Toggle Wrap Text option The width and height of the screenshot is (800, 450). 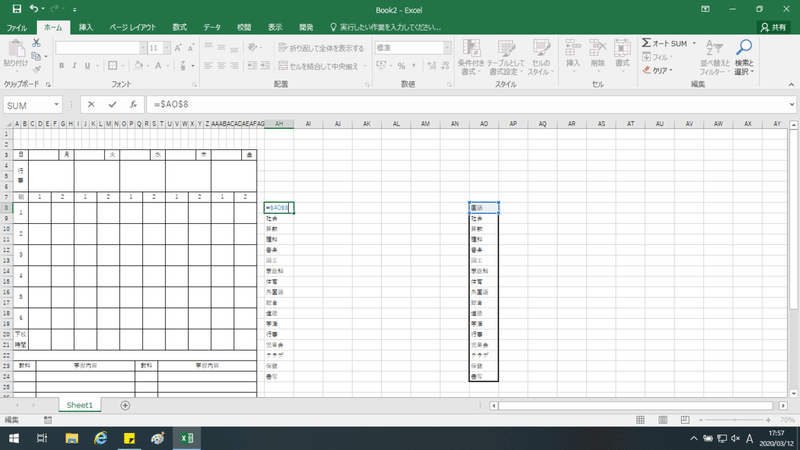coord(321,48)
